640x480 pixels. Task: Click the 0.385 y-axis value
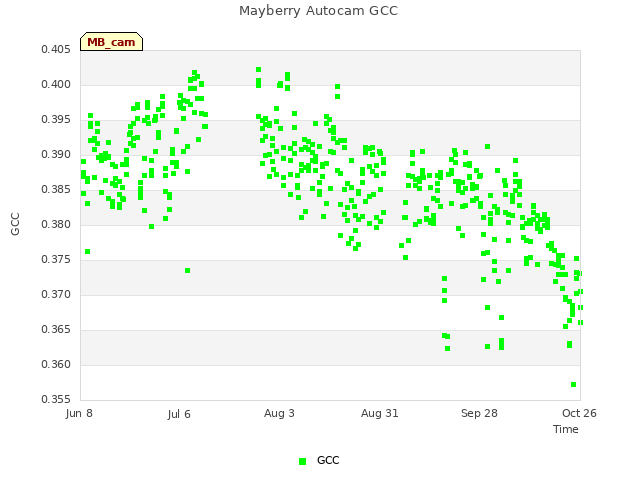click(x=56, y=189)
